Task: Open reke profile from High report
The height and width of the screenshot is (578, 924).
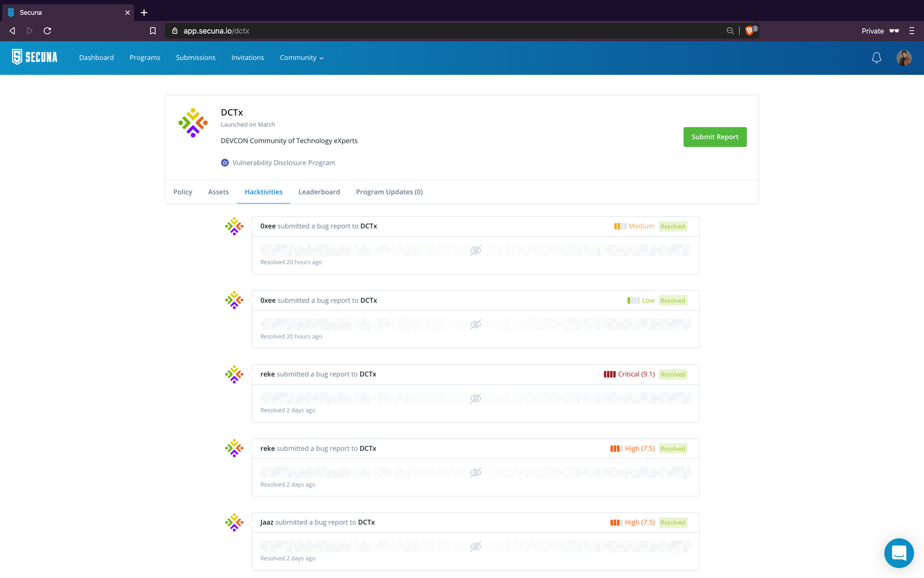Action: point(267,448)
